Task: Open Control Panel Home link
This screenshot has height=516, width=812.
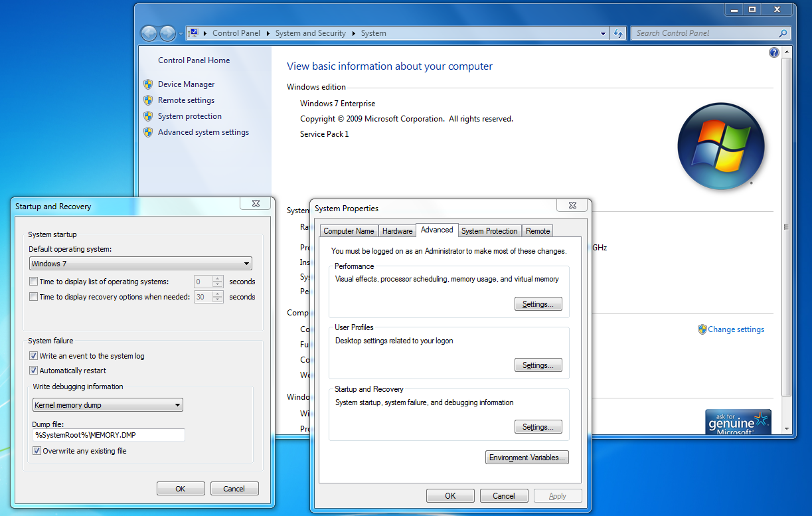Action: 194,60
